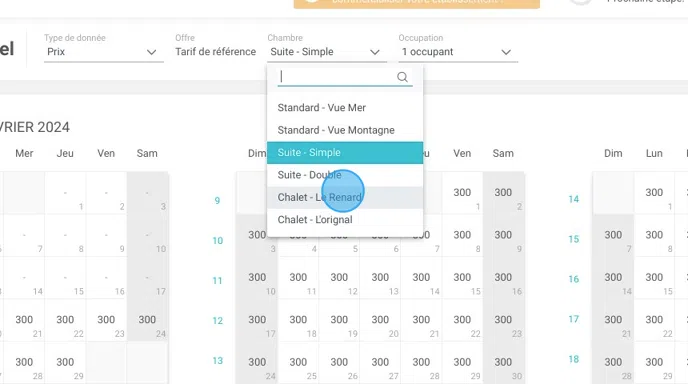Click week number 11 label

pyautogui.click(x=218, y=280)
